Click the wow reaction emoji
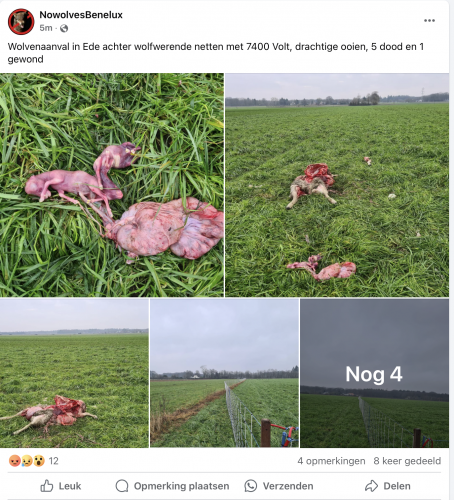The width and height of the screenshot is (454, 500). point(39,461)
